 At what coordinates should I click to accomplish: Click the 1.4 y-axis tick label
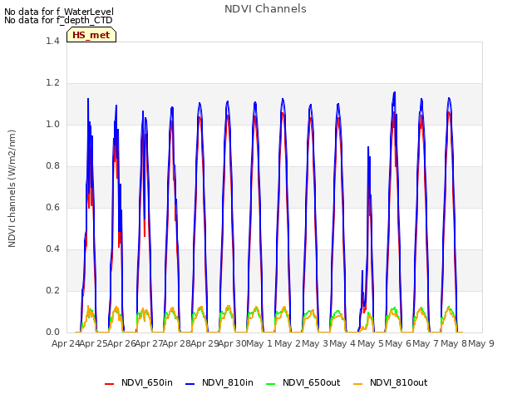pos(52,41)
